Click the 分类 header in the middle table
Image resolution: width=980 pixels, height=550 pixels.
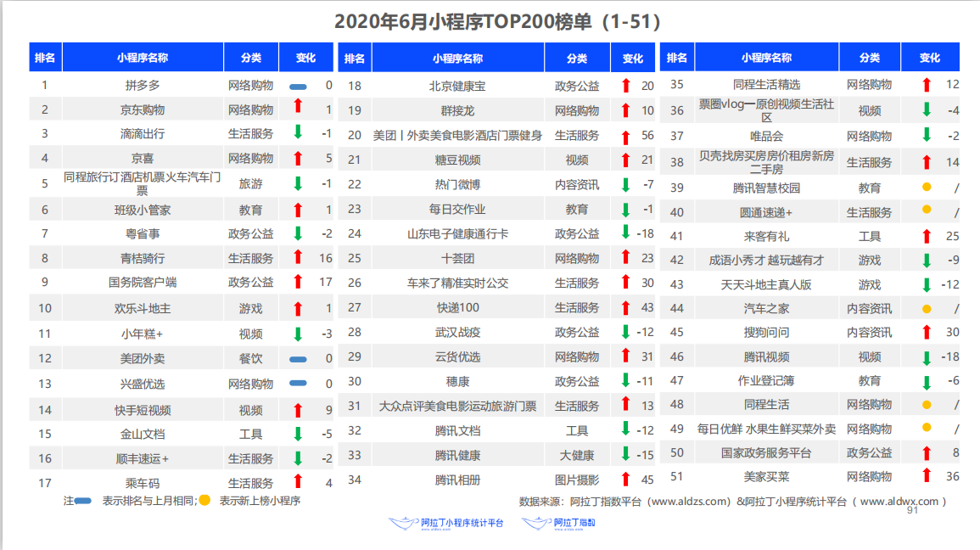tap(577, 59)
